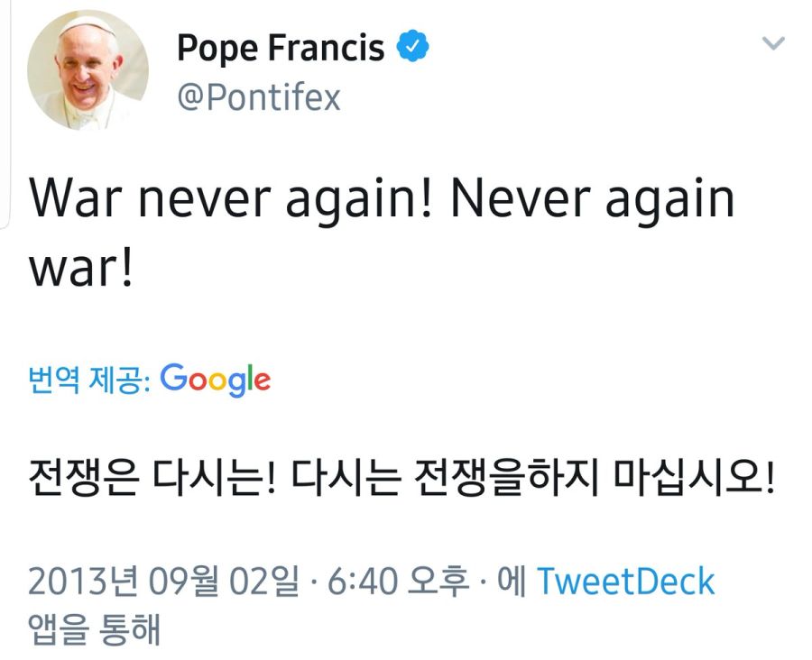Click the TweetDeck source link

click(x=626, y=582)
